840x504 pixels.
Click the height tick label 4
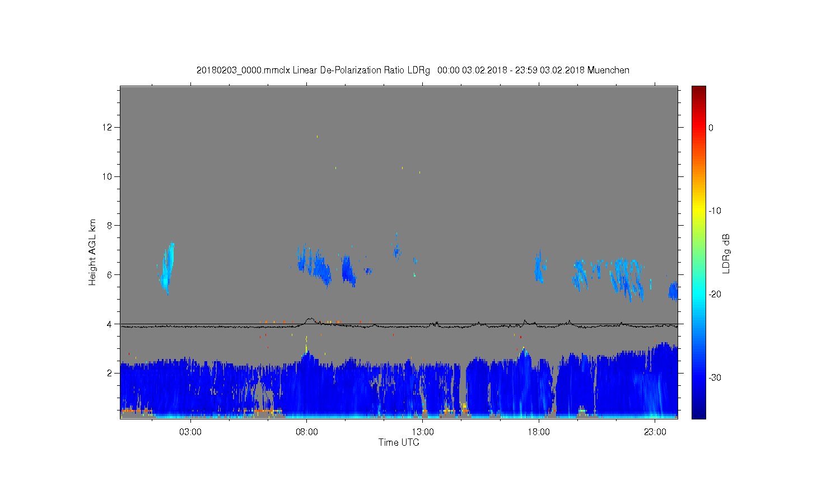110,324
